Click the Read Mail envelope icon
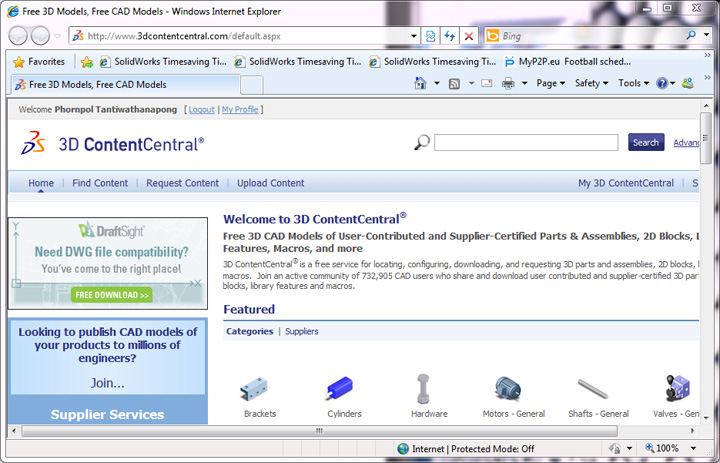Screen dimensions: 720x463 coord(486,83)
